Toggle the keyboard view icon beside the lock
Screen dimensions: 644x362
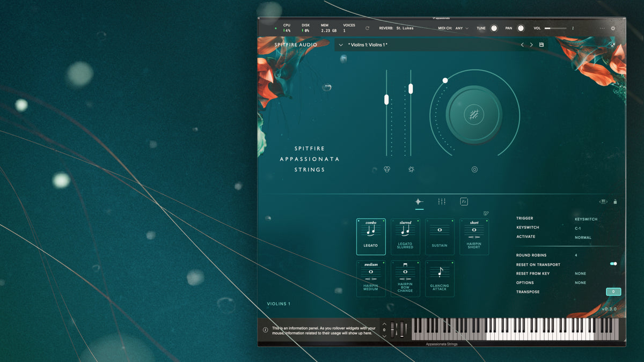(x=603, y=202)
